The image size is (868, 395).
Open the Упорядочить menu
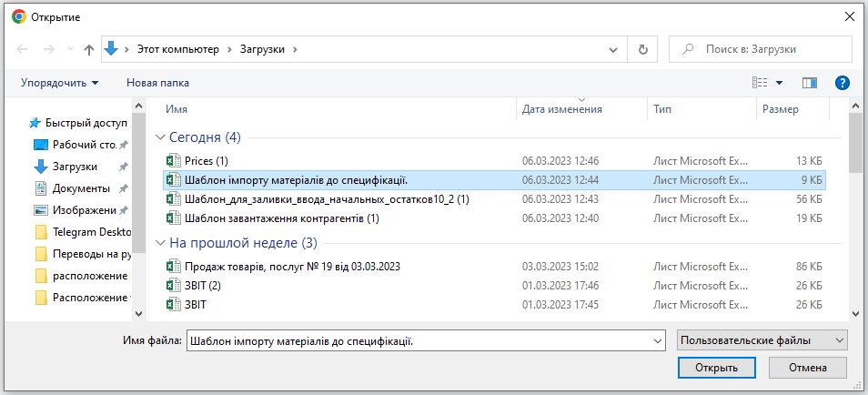(x=60, y=83)
